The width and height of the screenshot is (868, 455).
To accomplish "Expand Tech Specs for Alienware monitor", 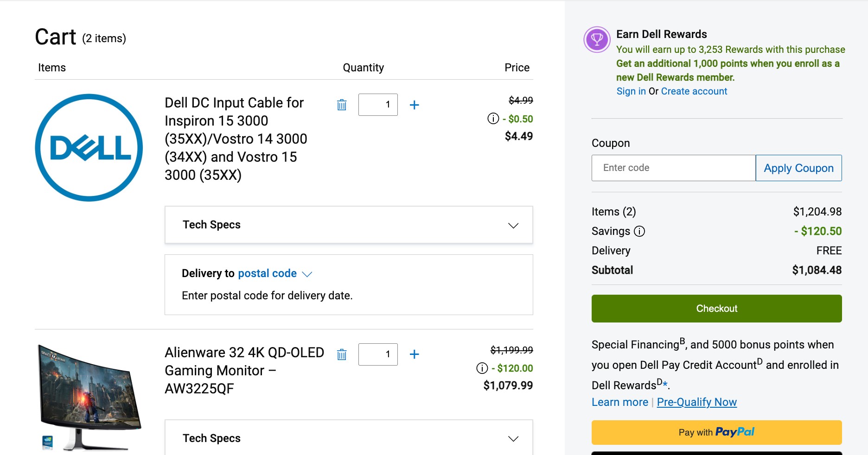I will (349, 438).
